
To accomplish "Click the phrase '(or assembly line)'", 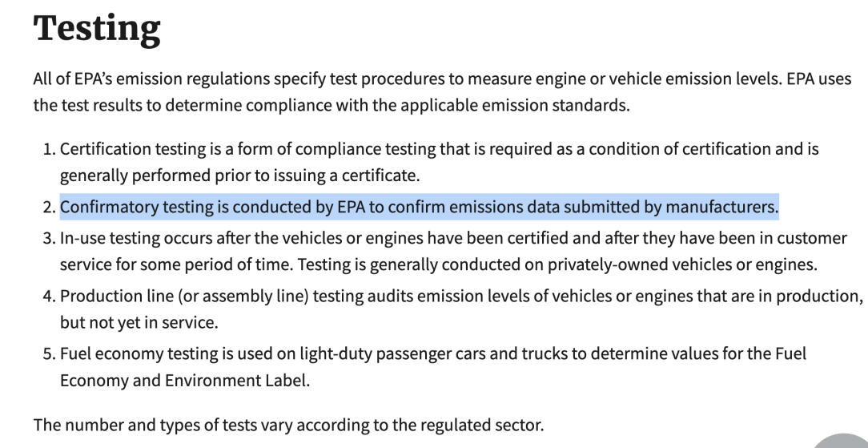I will click(243, 297).
